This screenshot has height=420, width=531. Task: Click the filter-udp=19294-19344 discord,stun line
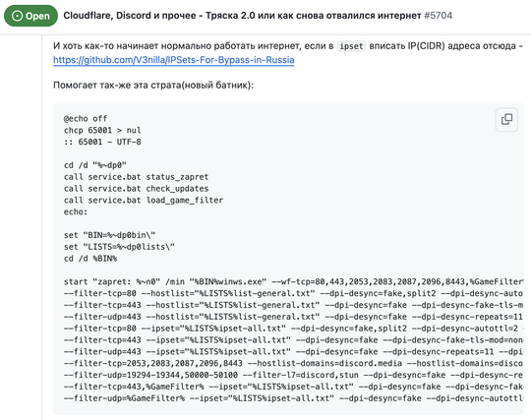[293, 375]
